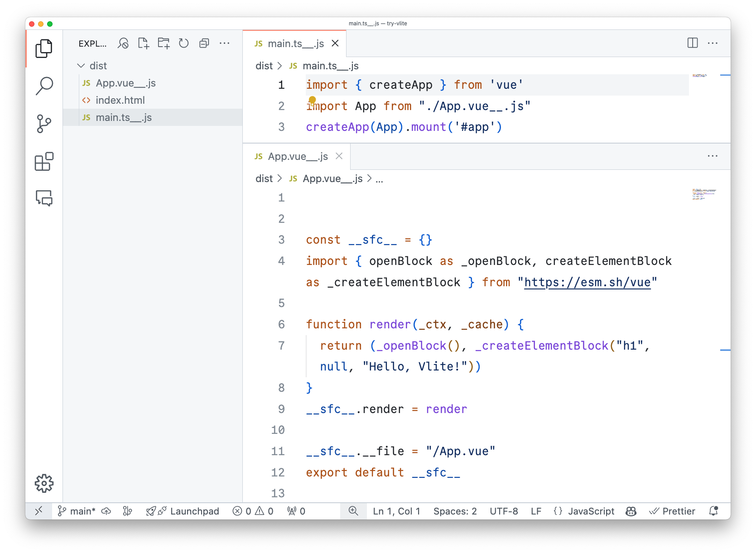The height and width of the screenshot is (553, 756).
Task: Refresh the Explorer file tree
Action: pos(183,43)
